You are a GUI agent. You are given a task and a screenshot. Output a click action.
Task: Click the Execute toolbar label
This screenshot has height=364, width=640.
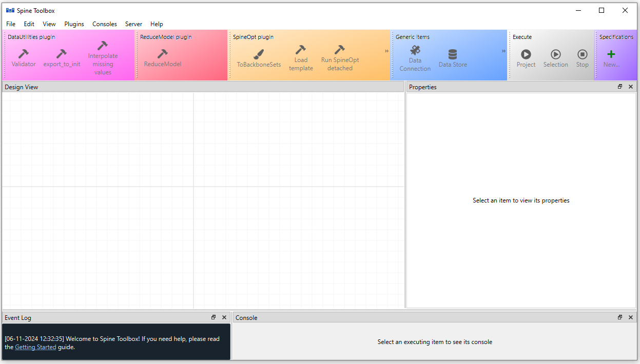(522, 37)
